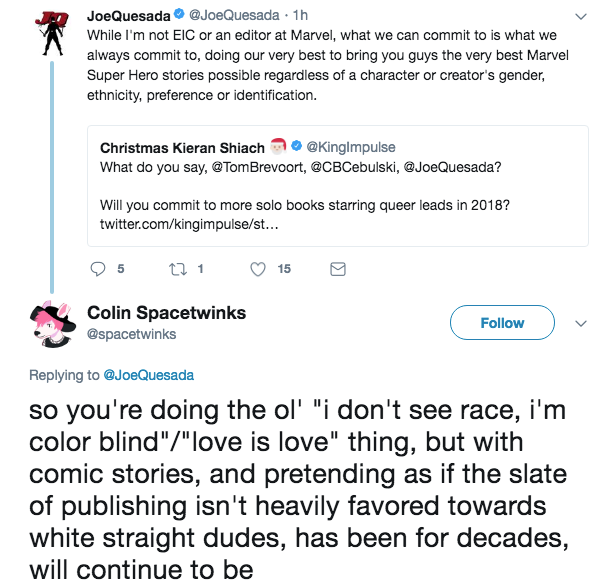Screen dimensions: 610x583
Task: Click the retweet arrows icon
Action: click(176, 268)
